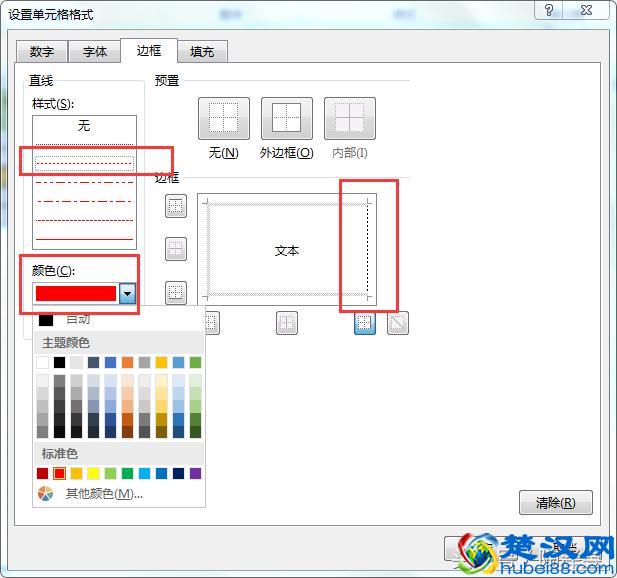This screenshot has width=617, height=578.
Task: Pick the green theme color swatch
Action: tap(196, 362)
